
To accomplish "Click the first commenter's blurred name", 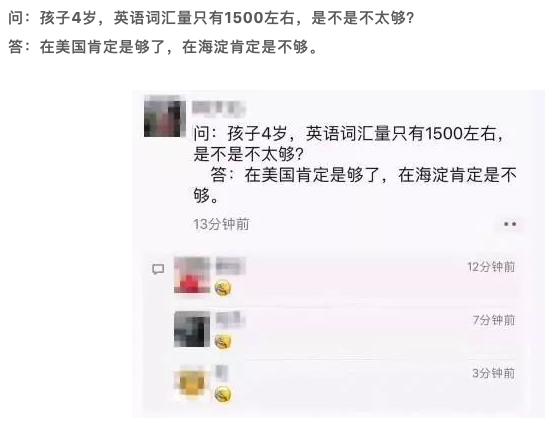I will click(230, 266).
